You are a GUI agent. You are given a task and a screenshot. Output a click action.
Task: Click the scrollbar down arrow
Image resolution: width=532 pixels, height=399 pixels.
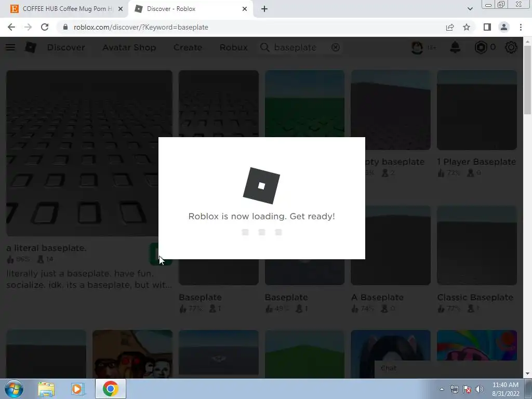pos(527,374)
